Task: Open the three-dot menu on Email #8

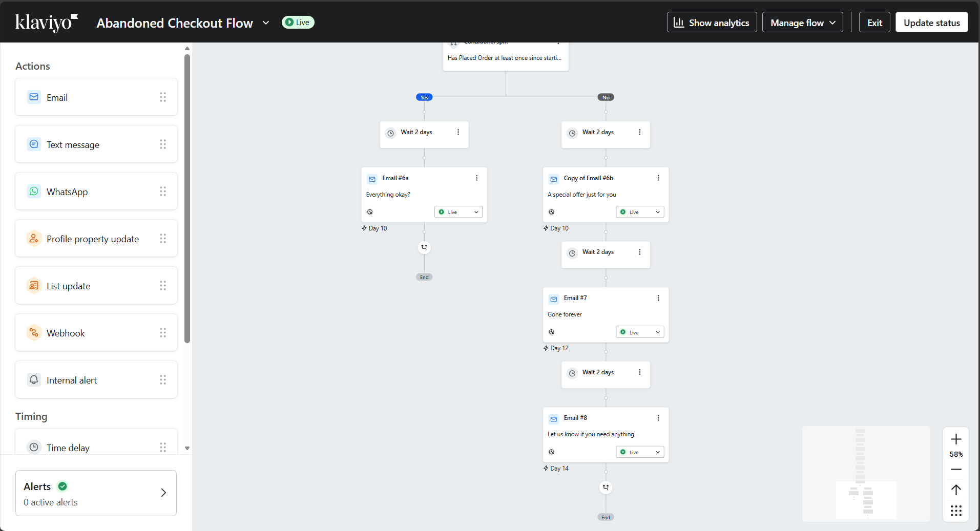Action: pos(658,418)
